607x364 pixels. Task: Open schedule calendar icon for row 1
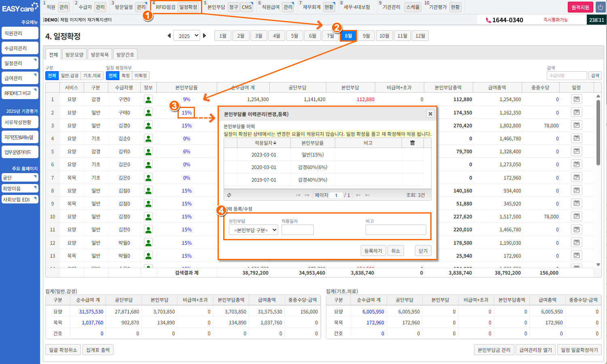point(576,99)
